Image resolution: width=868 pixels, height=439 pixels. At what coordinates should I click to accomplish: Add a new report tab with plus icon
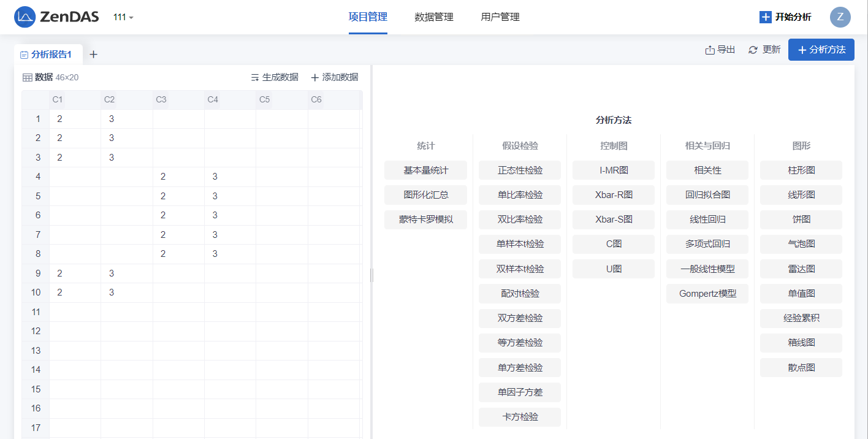click(93, 55)
